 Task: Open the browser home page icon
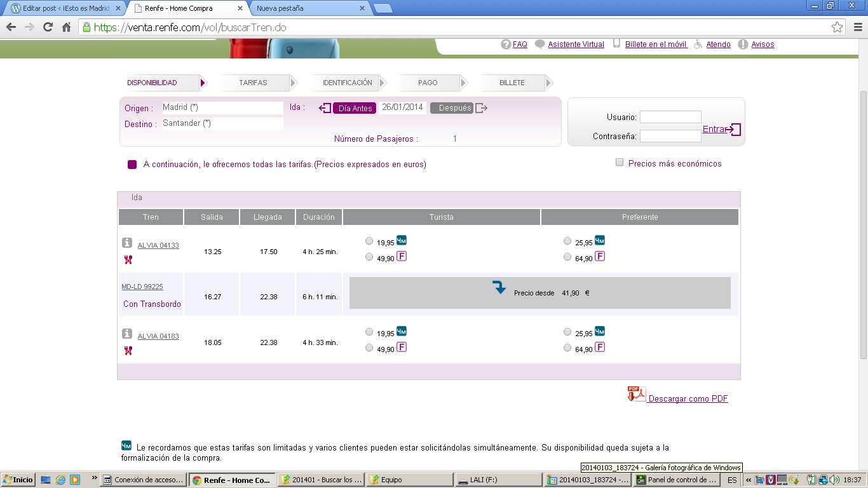[66, 27]
